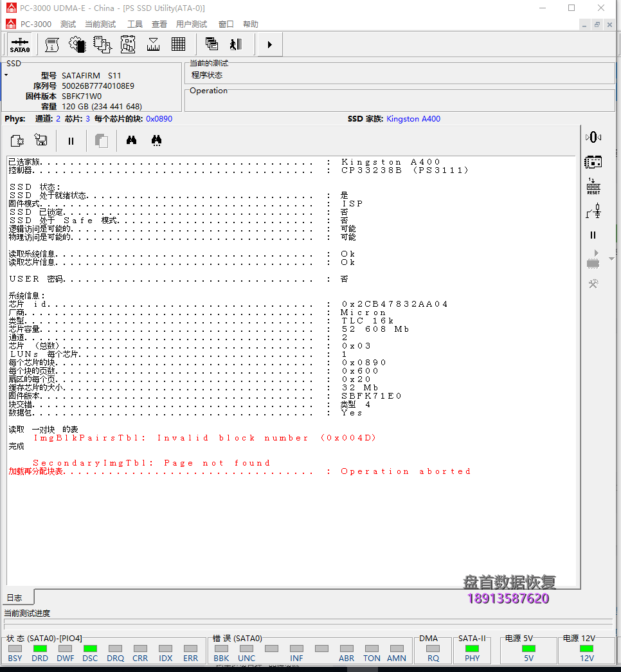Click the RESET counter icon
621x672 pixels.
click(x=593, y=186)
